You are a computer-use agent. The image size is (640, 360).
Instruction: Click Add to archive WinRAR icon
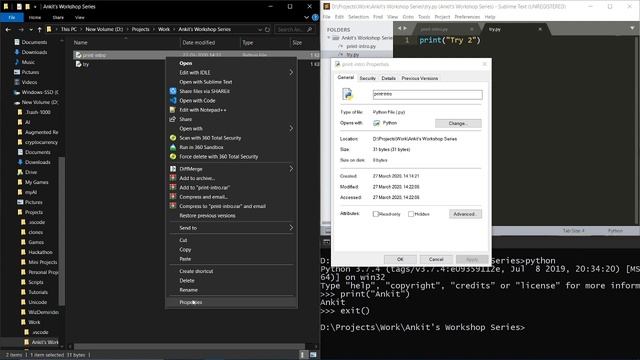coord(173,178)
